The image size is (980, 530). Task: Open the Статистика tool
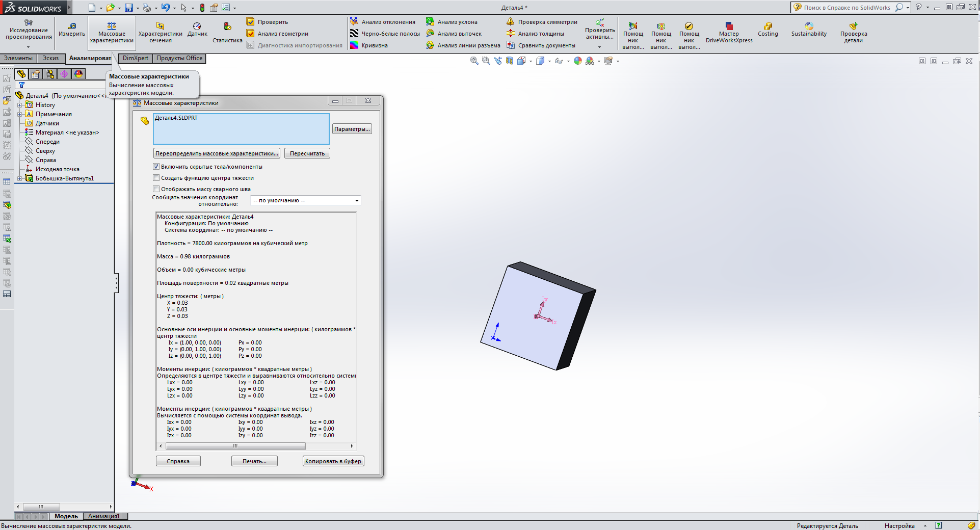[x=227, y=33]
